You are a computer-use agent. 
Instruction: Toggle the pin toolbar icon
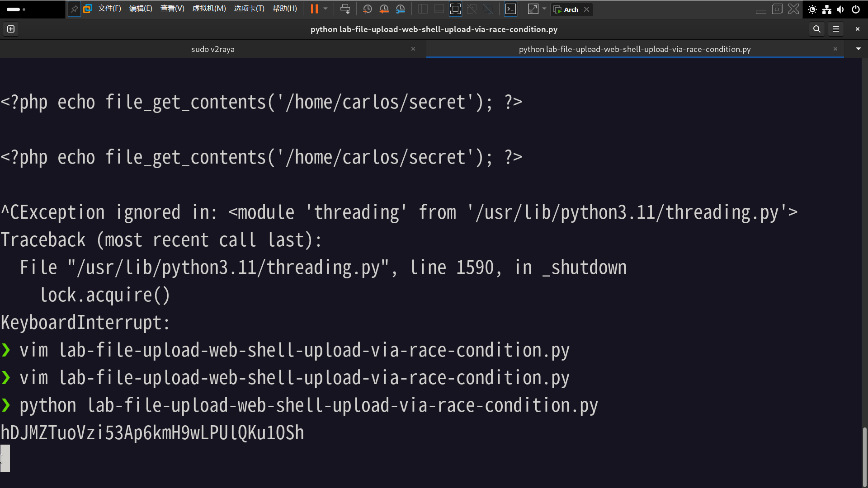coord(74,9)
